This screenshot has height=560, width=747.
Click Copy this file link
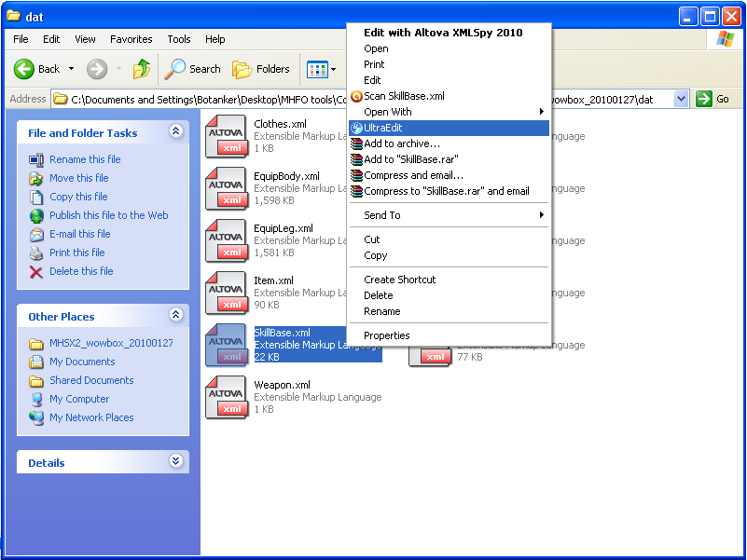(x=78, y=197)
